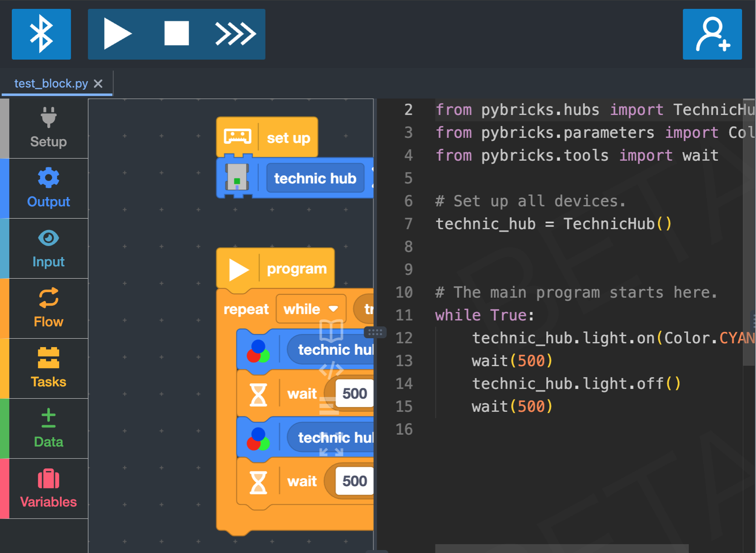Click the '# The main program starts here.' comment
Screen dimensions: 756x553
point(576,293)
